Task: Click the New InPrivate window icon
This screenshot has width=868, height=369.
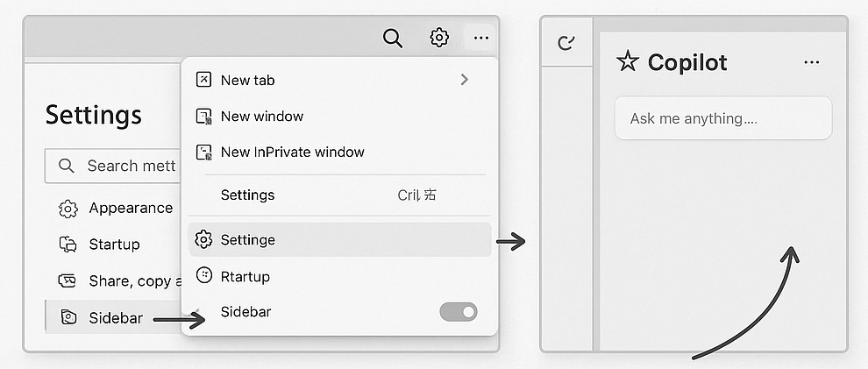Action: (203, 153)
